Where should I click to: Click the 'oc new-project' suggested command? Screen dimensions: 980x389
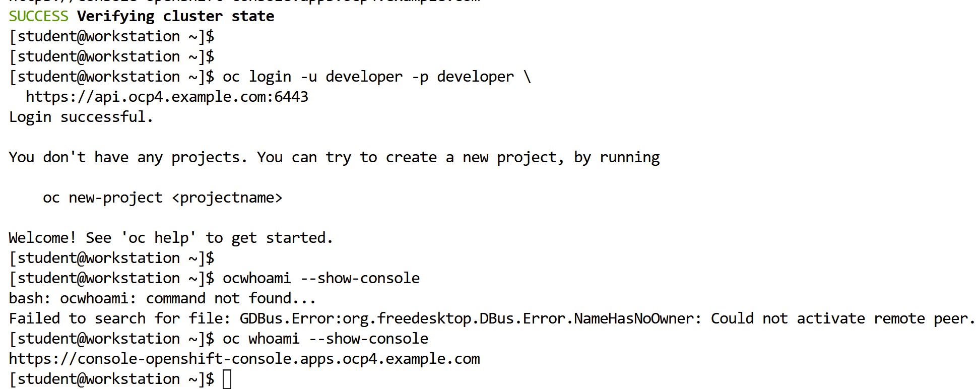pos(103,198)
